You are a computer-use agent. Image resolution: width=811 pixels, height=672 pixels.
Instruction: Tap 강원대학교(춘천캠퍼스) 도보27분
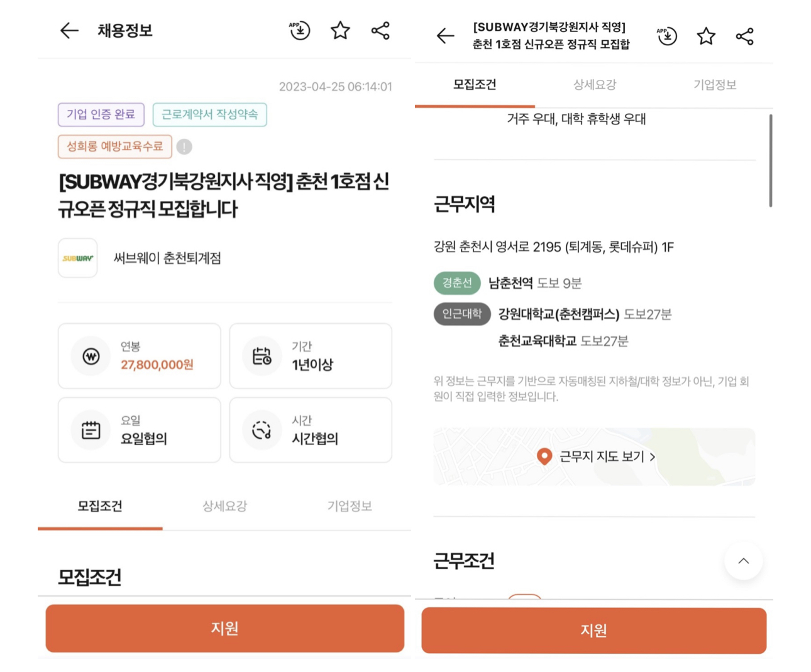click(585, 314)
